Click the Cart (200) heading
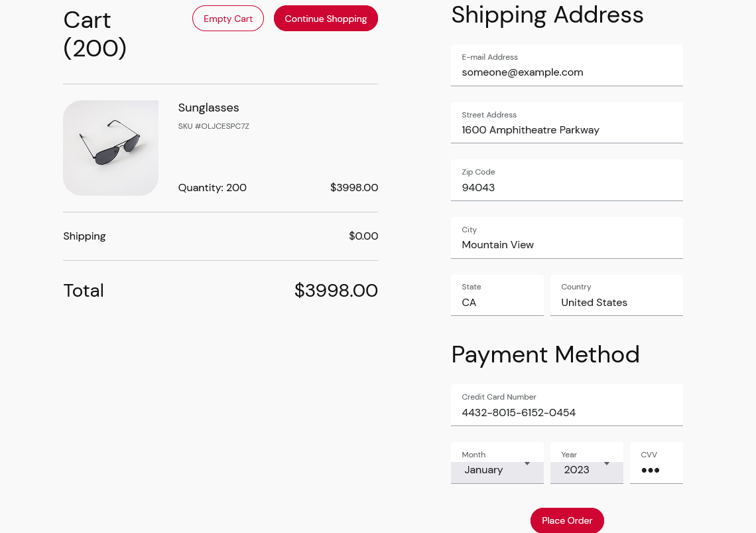 [x=95, y=34]
